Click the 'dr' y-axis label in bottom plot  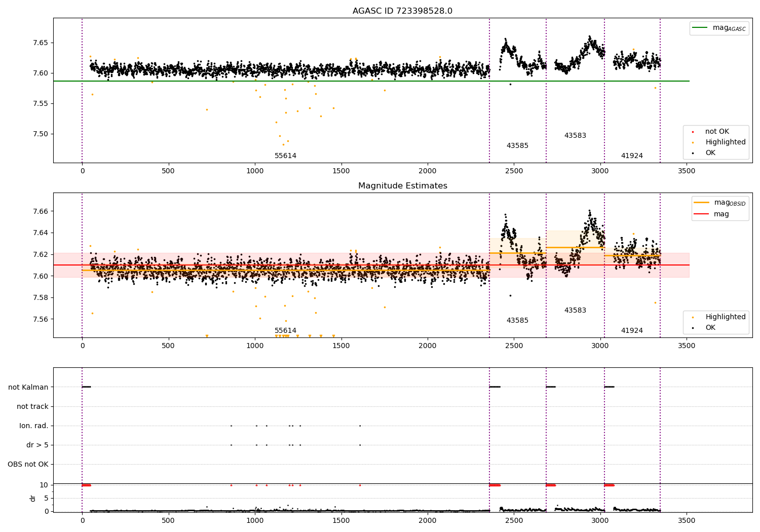(33, 498)
